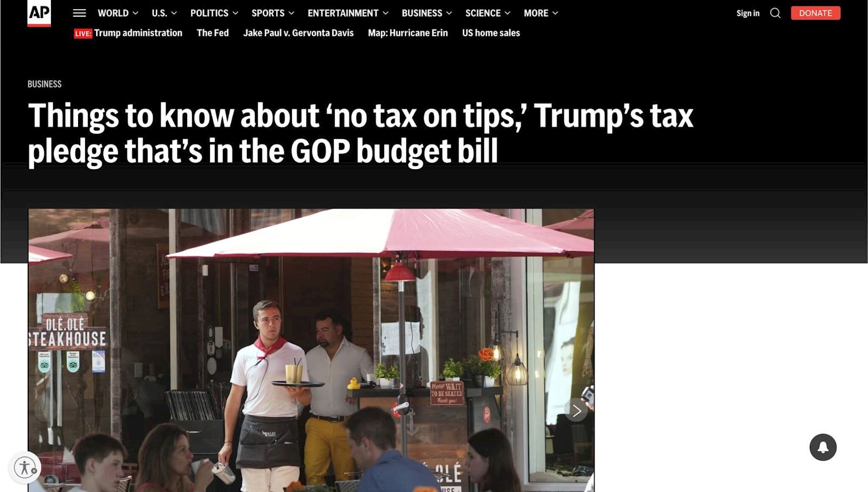
Task: Open the accessibility options icon
Action: tap(25, 467)
